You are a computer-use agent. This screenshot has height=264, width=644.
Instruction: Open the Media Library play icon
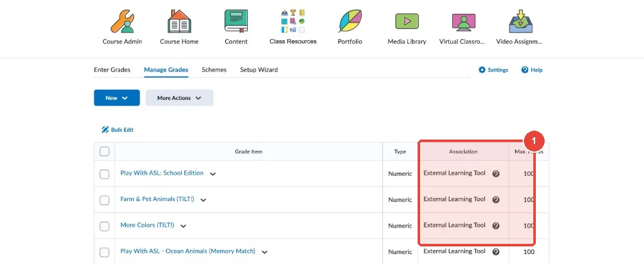pos(407,21)
